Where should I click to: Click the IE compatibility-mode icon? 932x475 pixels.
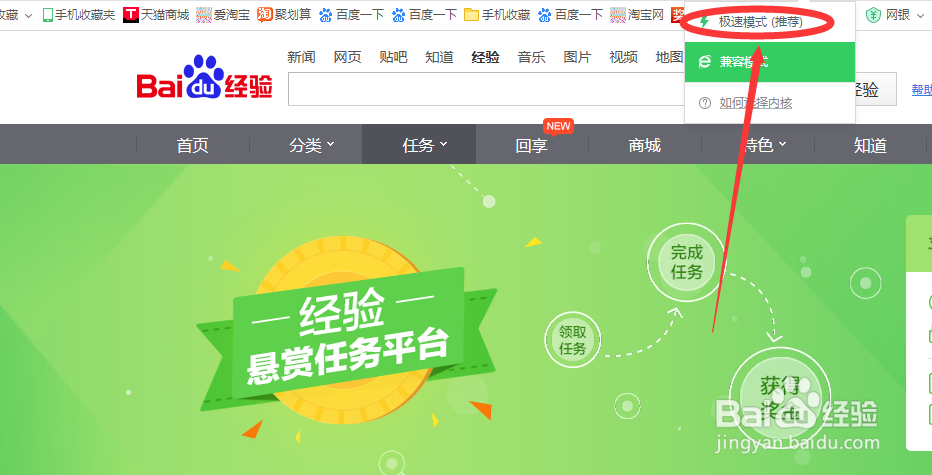[x=704, y=62]
